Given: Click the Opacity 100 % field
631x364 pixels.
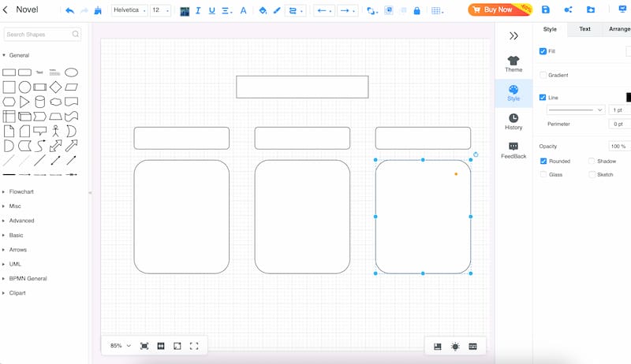Looking at the screenshot, I should pyautogui.click(x=619, y=147).
